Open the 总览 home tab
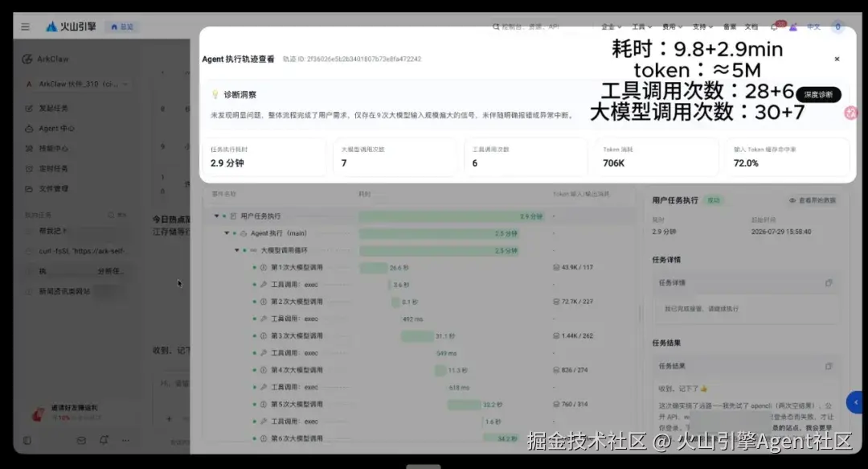The image size is (868, 469). (122, 27)
